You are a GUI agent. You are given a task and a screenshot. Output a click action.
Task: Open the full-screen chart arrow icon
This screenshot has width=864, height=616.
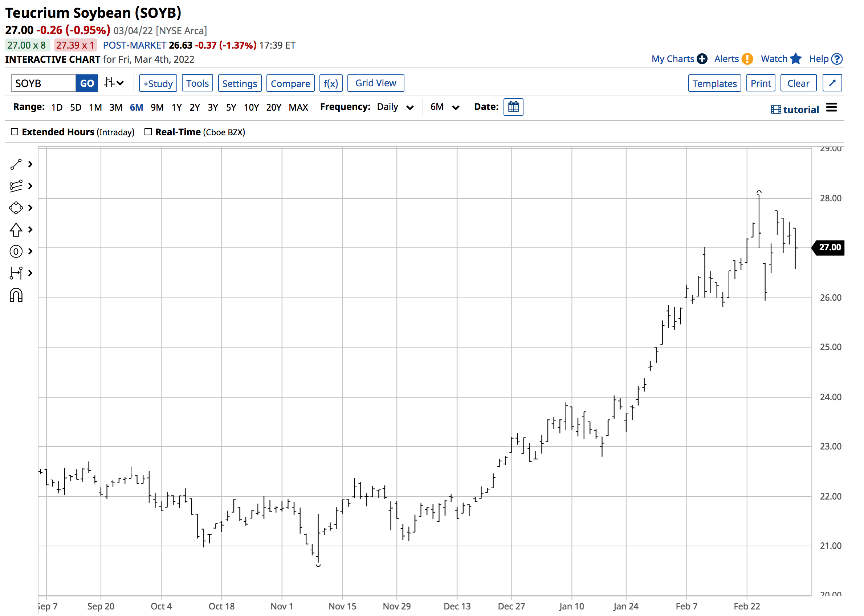click(x=832, y=83)
